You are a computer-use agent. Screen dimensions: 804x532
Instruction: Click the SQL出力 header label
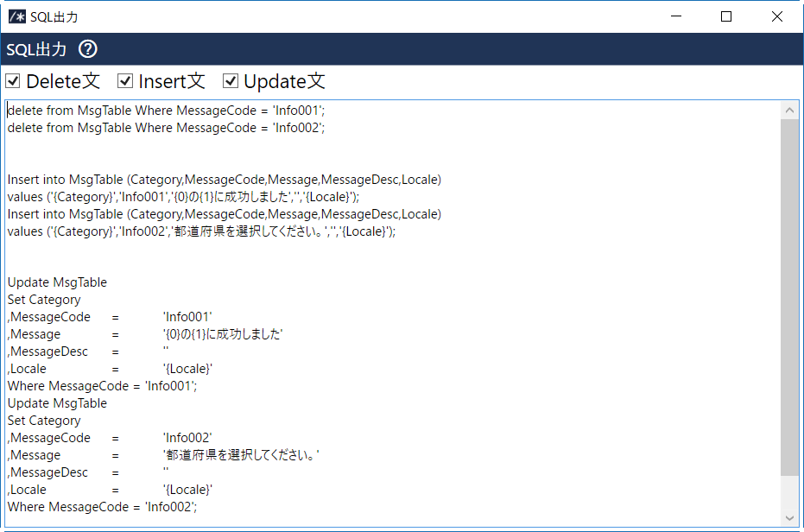(x=36, y=49)
